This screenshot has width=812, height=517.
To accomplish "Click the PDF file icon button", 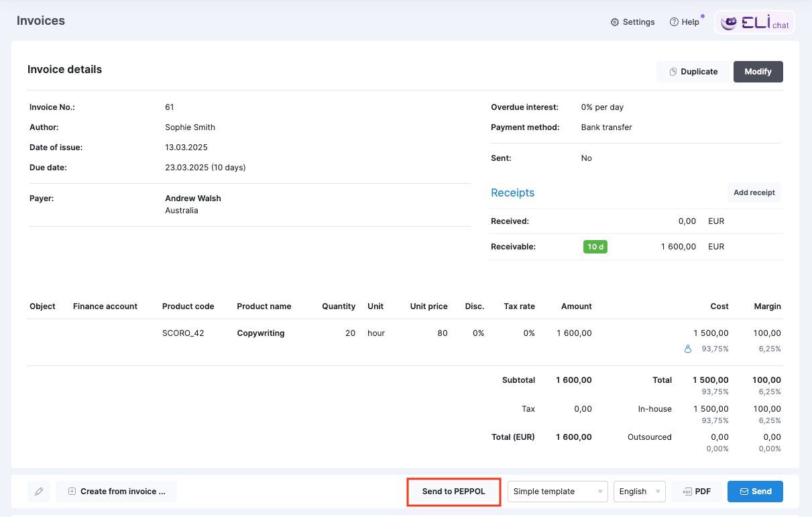I will click(x=687, y=492).
